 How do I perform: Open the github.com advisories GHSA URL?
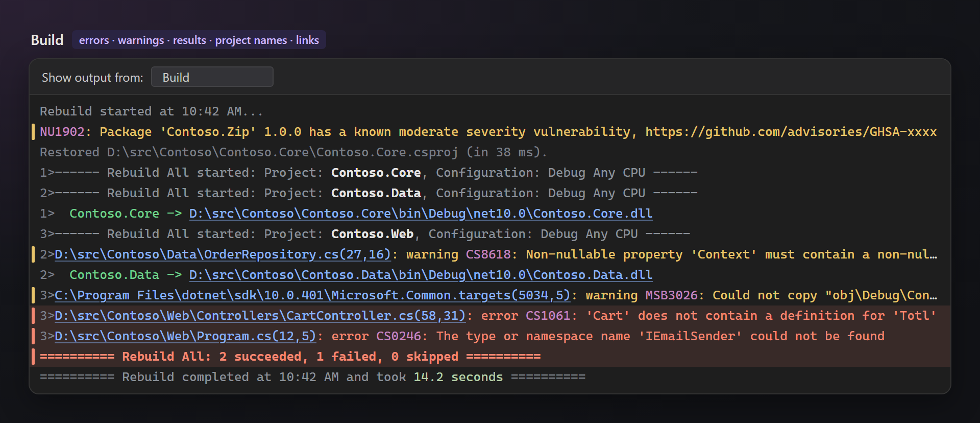791,132
